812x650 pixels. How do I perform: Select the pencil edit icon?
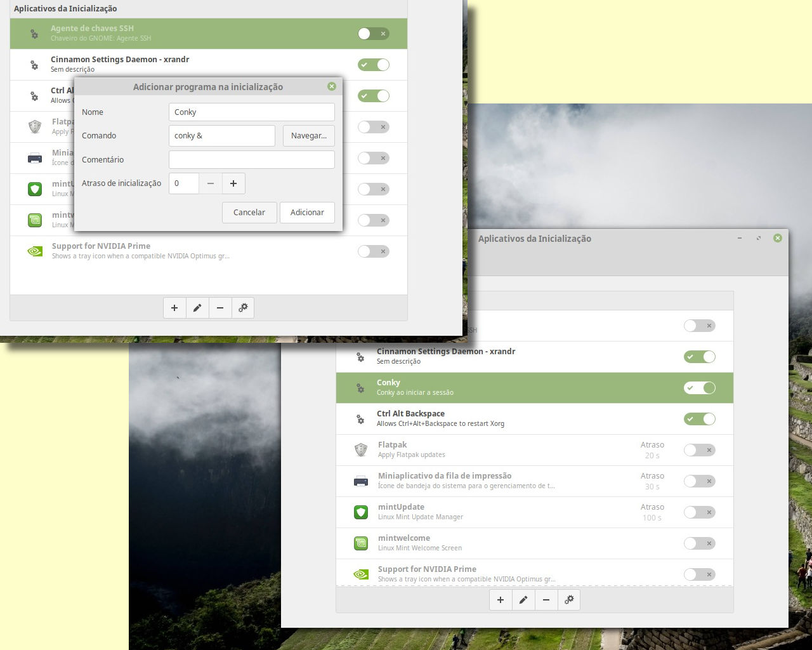pos(523,599)
